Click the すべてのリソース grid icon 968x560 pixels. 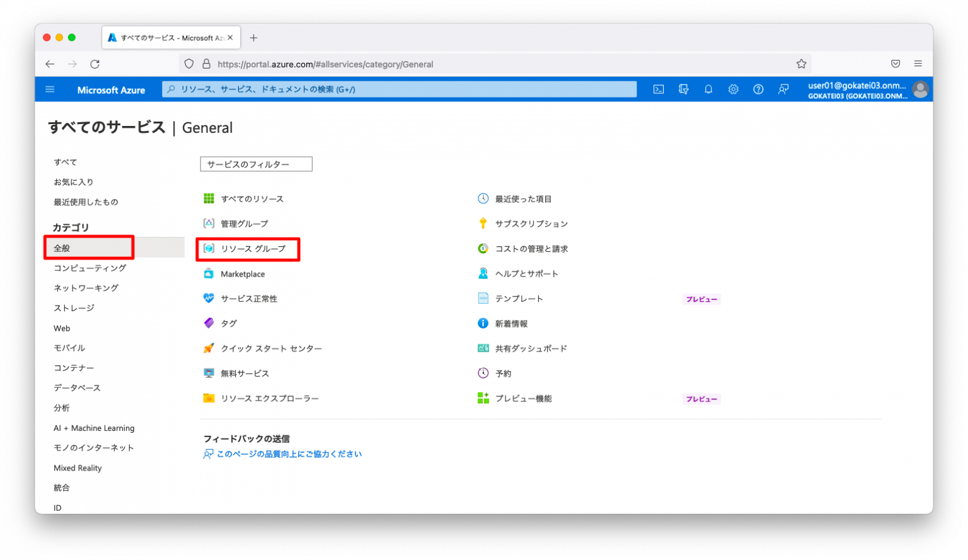pyautogui.click(x=209, y=199)
